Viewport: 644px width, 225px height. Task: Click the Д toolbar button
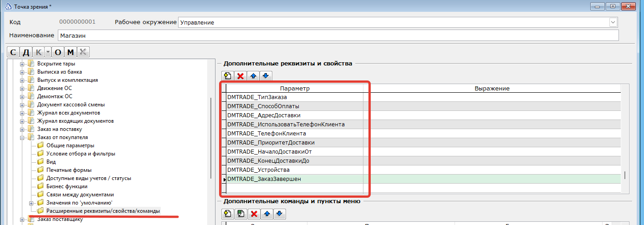26,52
